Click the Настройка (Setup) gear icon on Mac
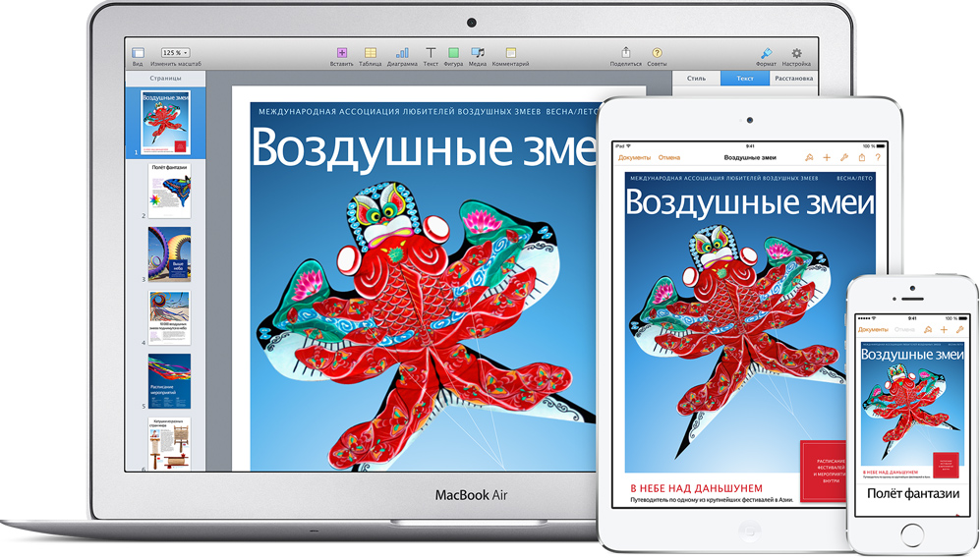Image resolution: width=980 pixels, height=559 pixels. click(796, 53)
